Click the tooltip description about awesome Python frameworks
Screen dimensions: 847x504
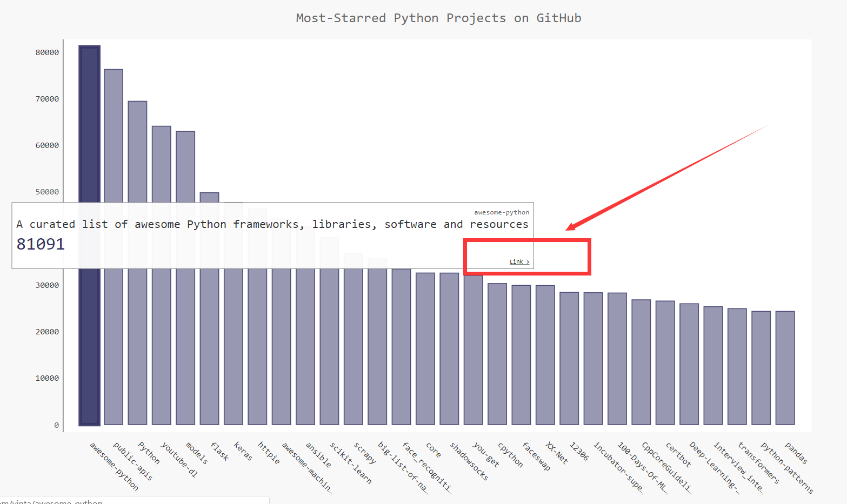point(272,224)
